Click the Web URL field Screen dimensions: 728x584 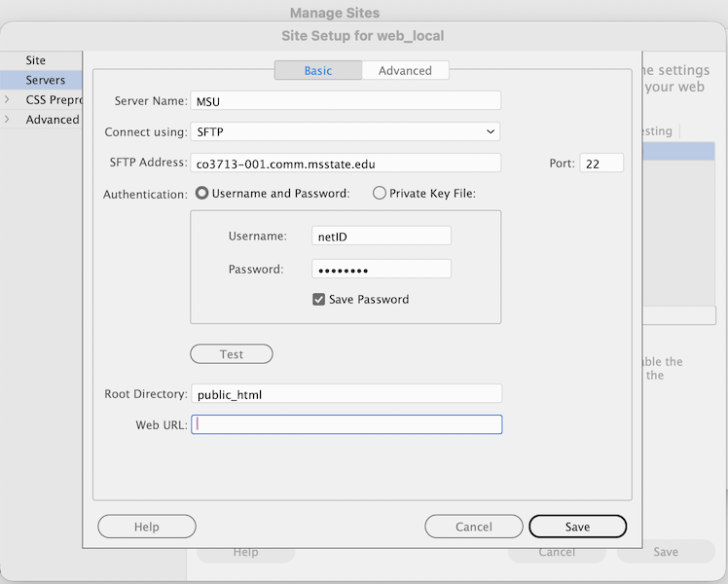point(346,424)
